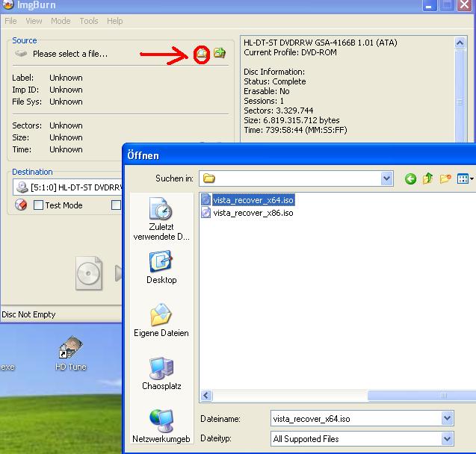
Task: Click the Write disc image button
Action: point(89,273)
